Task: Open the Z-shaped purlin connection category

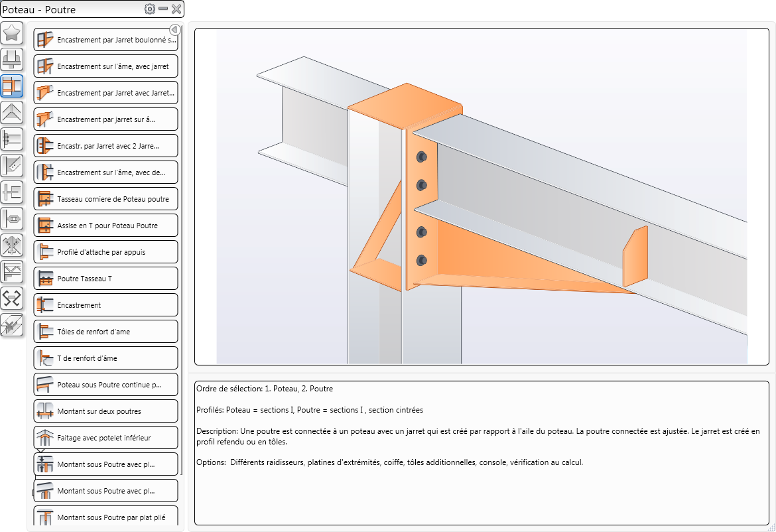Action: (12, 299)
